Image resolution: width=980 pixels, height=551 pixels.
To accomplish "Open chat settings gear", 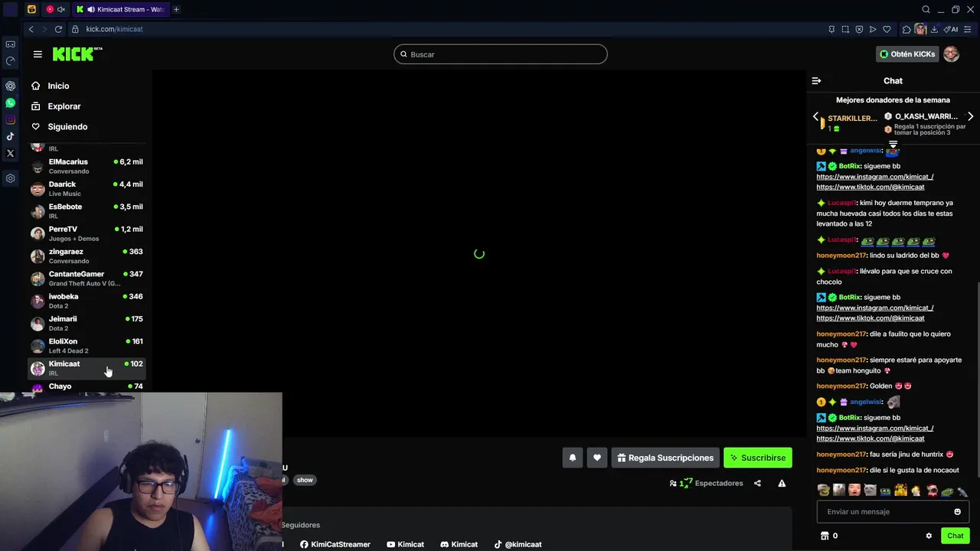I will (929, 536).
